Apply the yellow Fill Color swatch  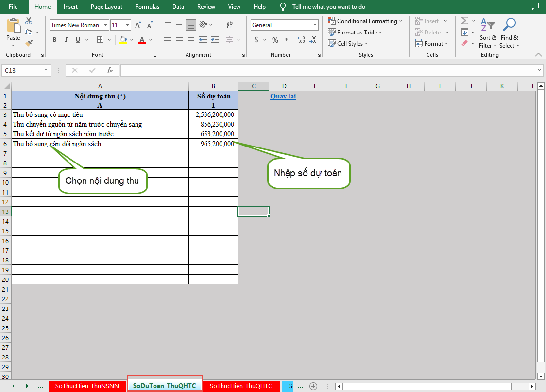coord(123,40)
